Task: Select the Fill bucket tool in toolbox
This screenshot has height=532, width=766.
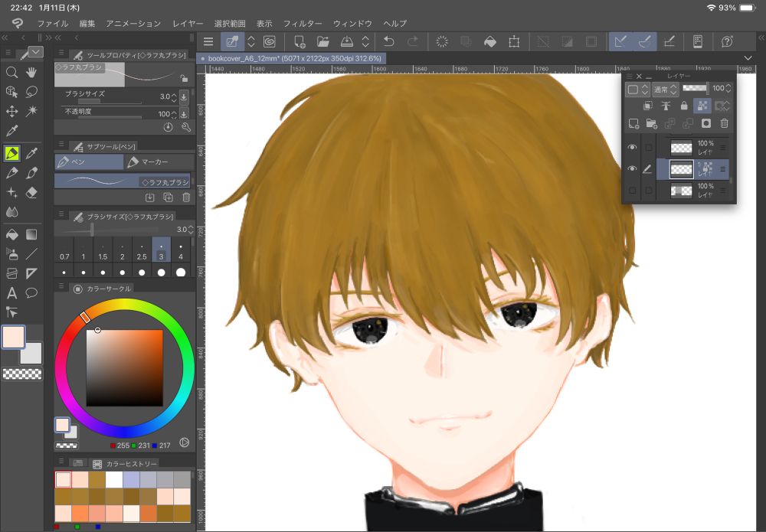Action: (x=11, y=235)
